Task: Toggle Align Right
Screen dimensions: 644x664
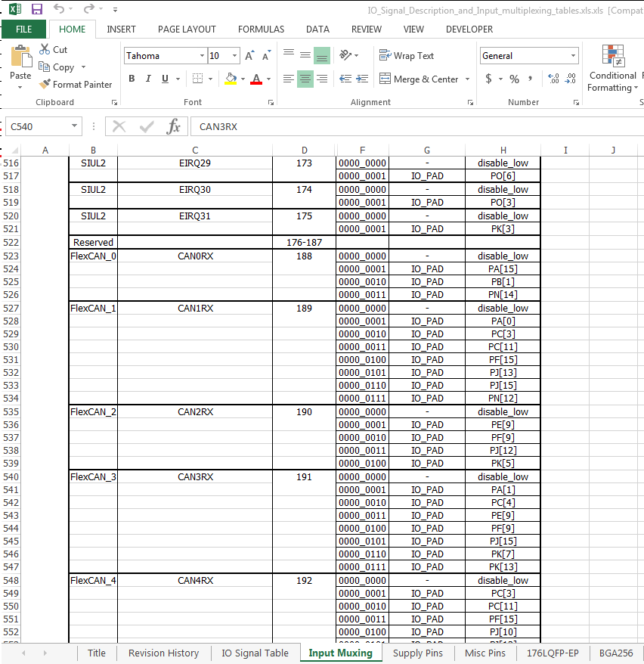Action: [x=322, y=79]
